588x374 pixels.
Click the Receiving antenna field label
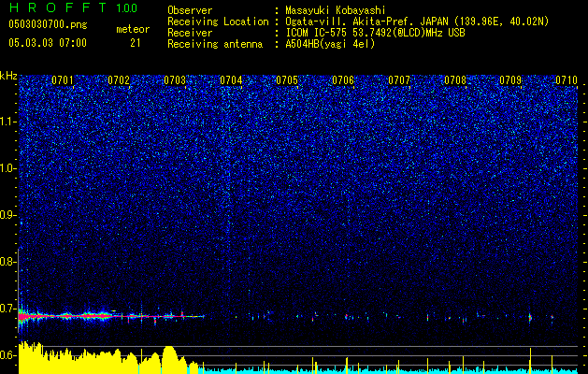pos(215,44)
